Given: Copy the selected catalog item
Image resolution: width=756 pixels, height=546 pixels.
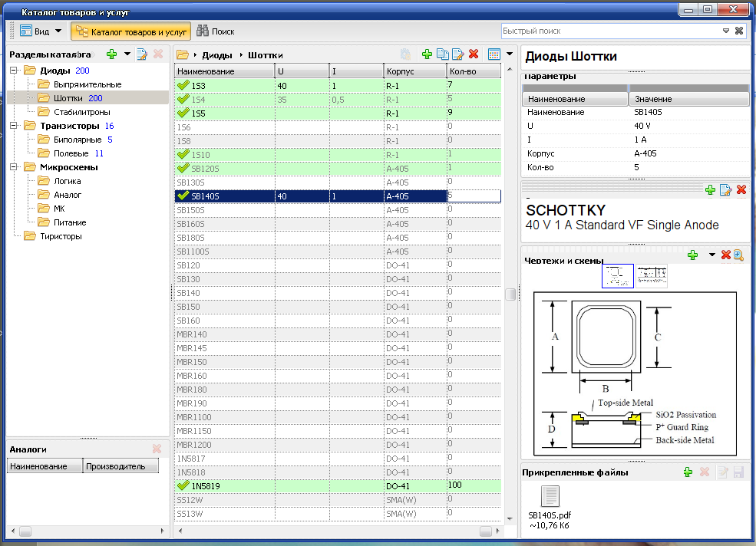Looking at the screenshot, I should click(x=442, y=54).
